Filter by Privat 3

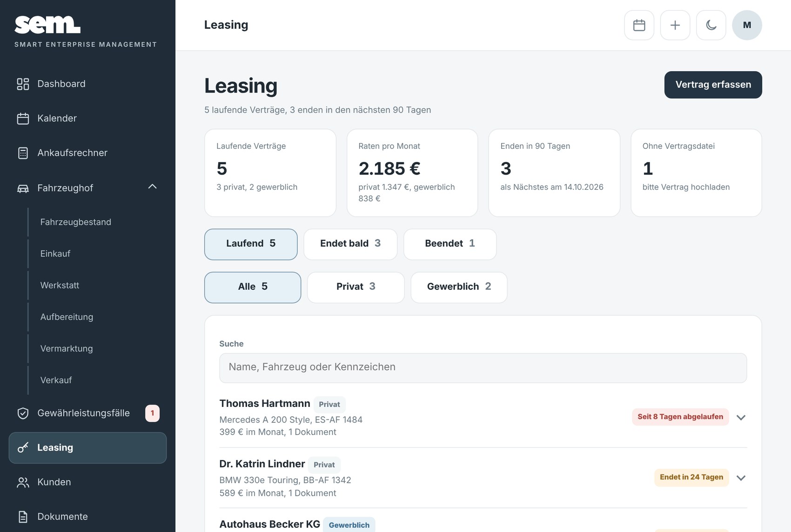click(356, 287)
